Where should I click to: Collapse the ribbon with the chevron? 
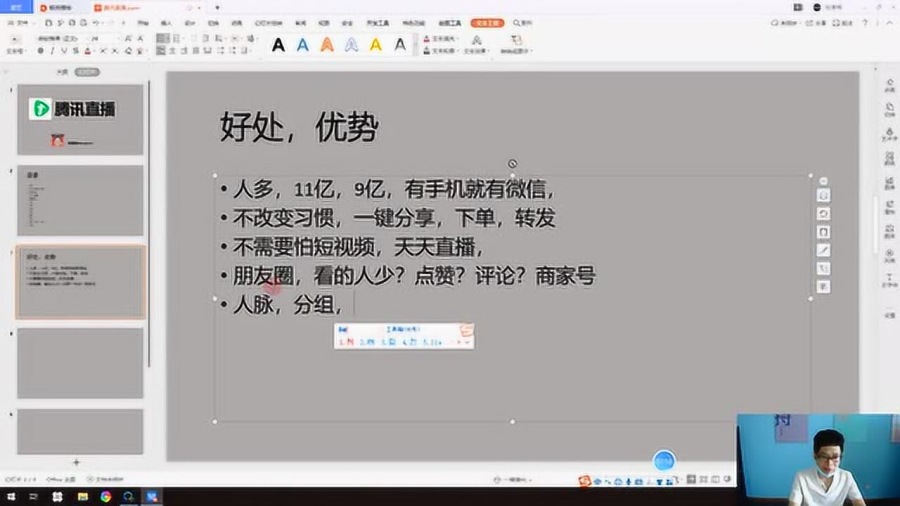890,23
